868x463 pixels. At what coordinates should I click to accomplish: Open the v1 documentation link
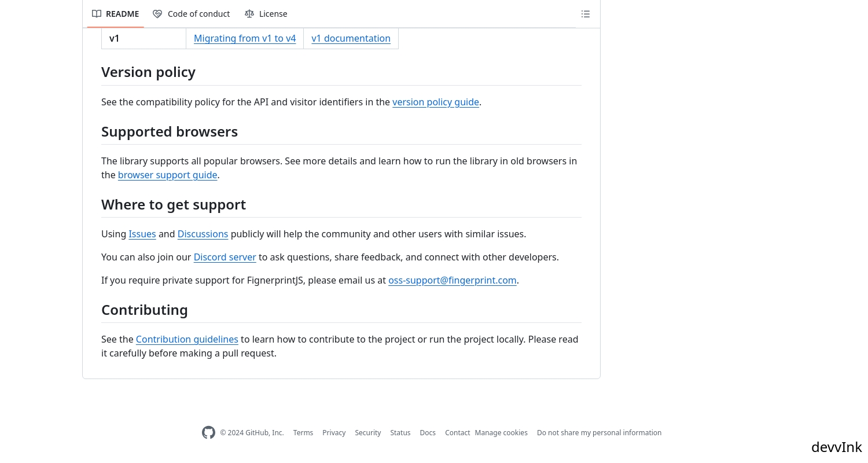click(x=351, y=38)
